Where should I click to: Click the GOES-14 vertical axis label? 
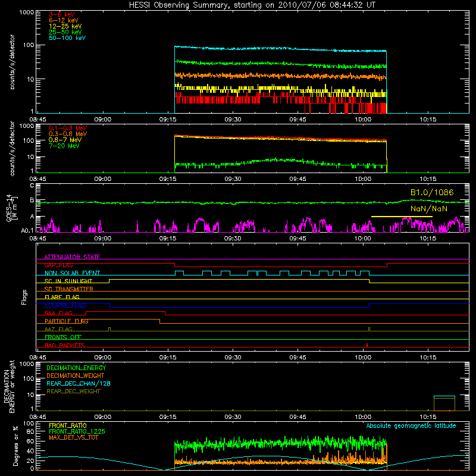pos(11,208)
